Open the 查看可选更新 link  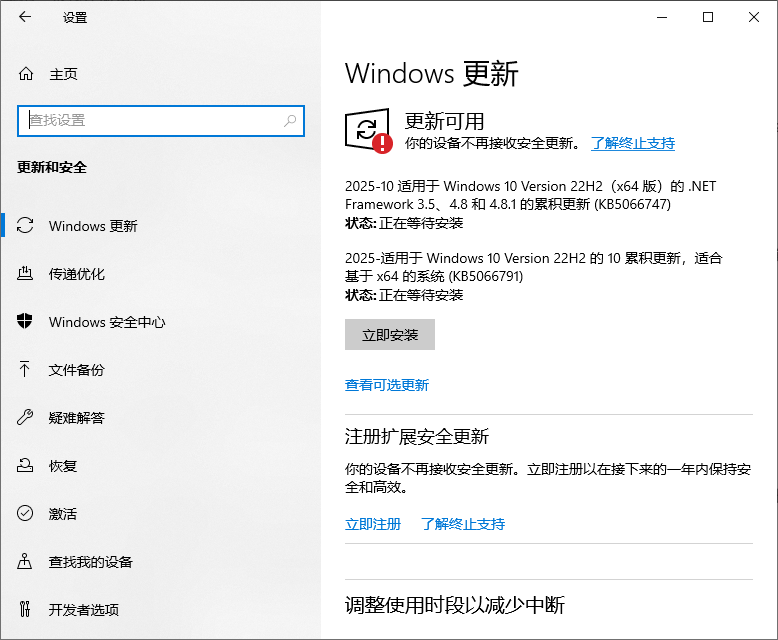(387, 385)
